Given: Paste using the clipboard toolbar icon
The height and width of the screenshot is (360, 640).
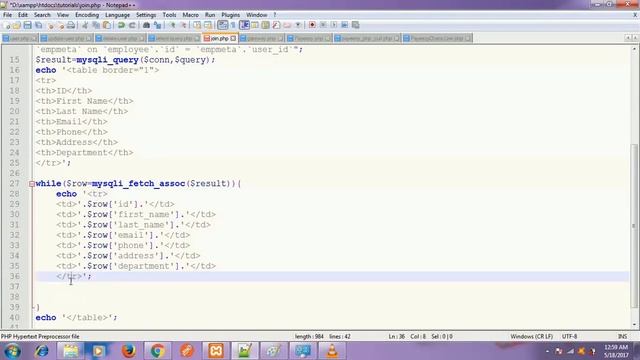Looking at the screenshot, I should coord(107,25).
